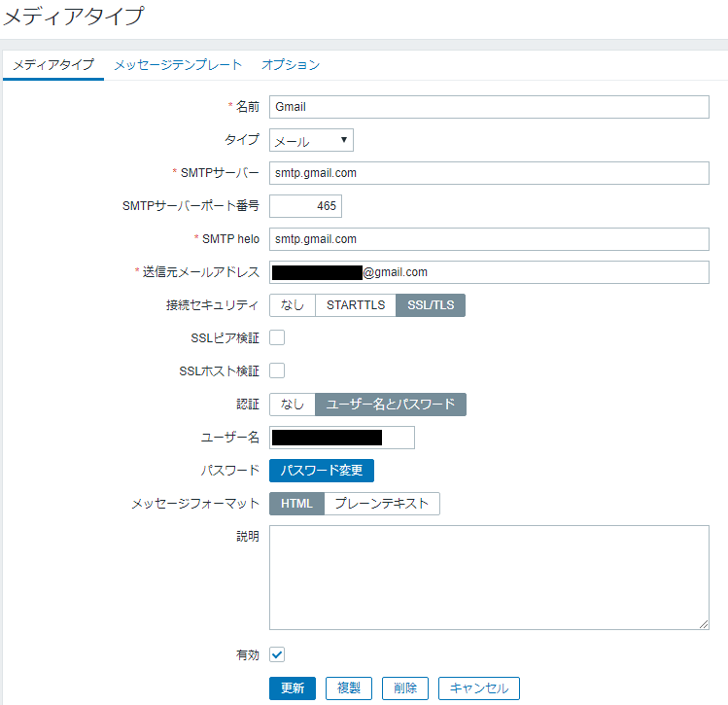The height and width of the screenshot is (705, 728).
Task: Set 認証 to なし
Action: tap(293, 405)
